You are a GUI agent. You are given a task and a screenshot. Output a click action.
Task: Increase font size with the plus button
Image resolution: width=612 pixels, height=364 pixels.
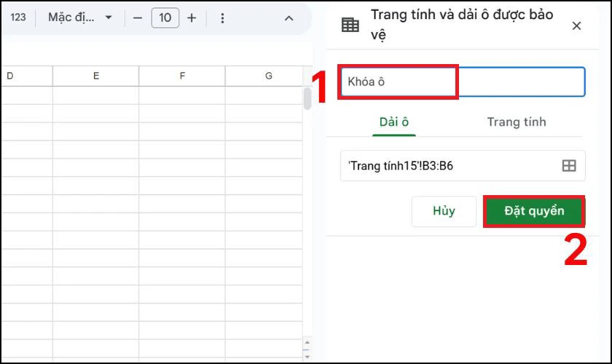[x=192, y=18]
